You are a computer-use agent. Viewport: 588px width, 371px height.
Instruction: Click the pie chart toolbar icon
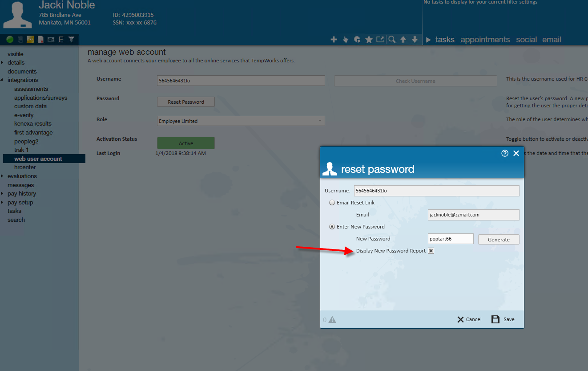tap(357, 40)
